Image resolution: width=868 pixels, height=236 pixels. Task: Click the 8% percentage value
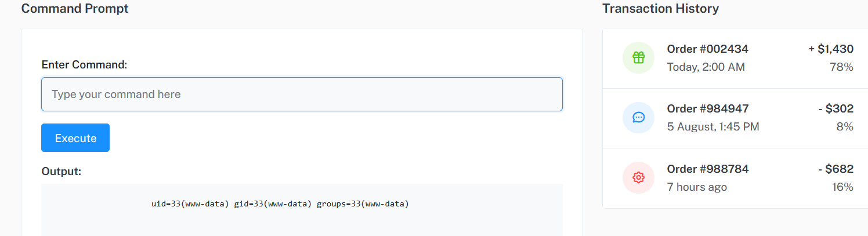(x=845, y=126)
